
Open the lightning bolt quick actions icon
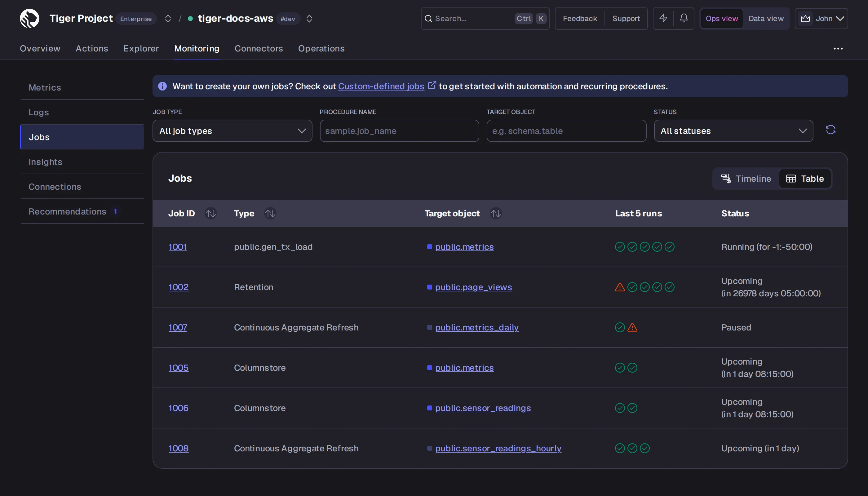[x=663, y=18]
